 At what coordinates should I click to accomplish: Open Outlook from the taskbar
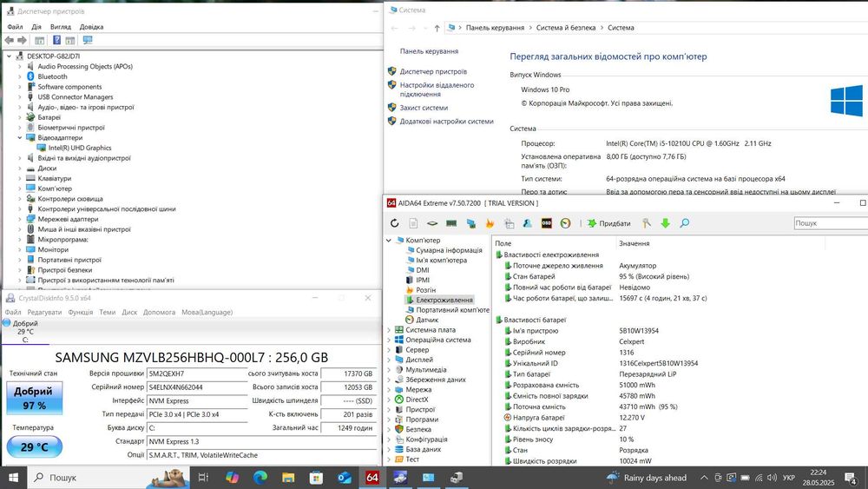tap(345, 478)
